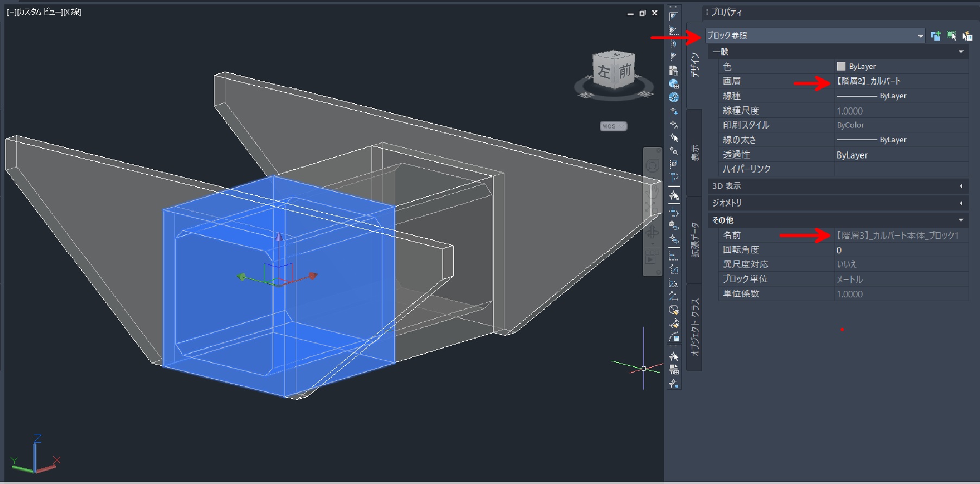Open the SteeringWheels tool on navigation bar

(652, 165)
